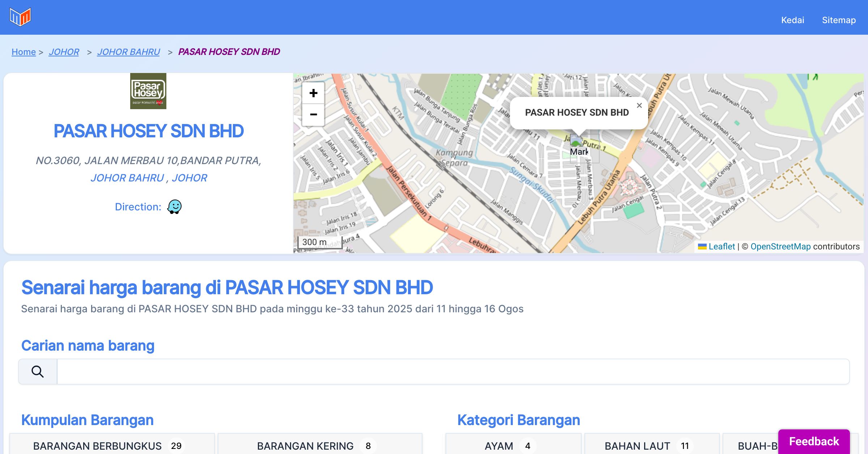The image size is (868, 454).
Task: Click the site logo icon in header
Action: (x=20, y=17)
